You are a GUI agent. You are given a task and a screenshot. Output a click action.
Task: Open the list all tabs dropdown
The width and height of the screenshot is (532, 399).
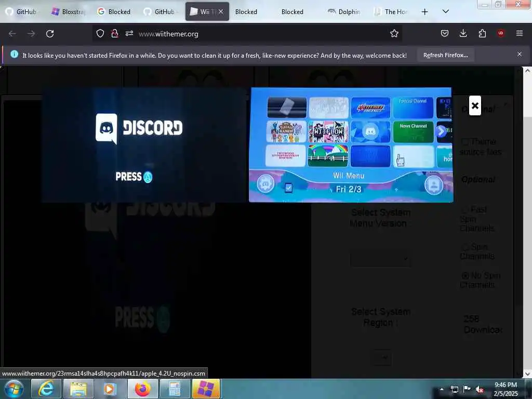tap(445, 11)
